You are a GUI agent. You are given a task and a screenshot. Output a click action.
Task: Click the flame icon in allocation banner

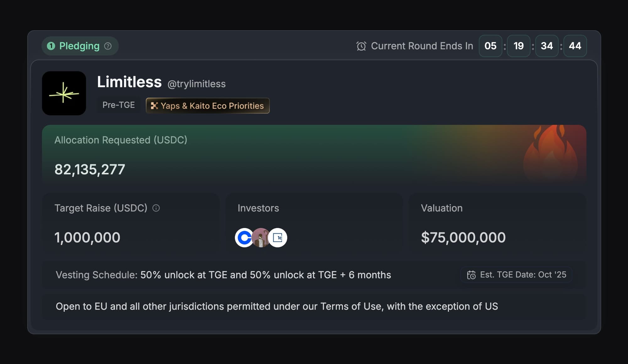551,152
